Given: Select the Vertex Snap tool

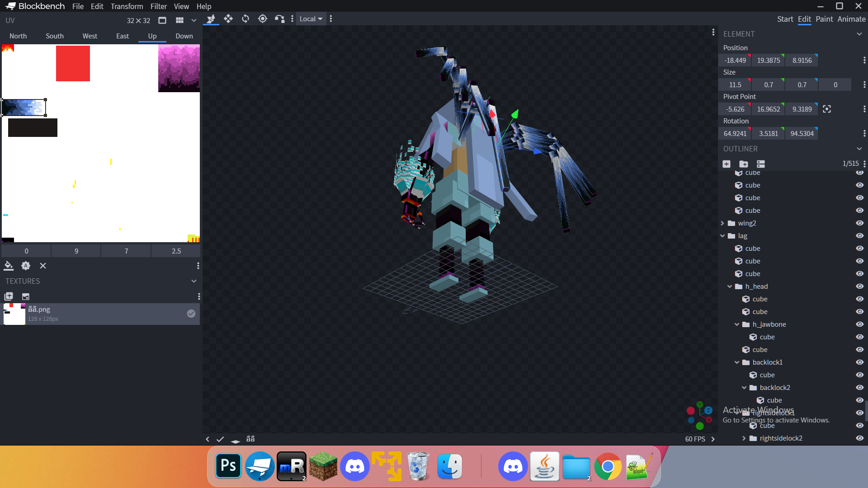Looking at the screenshot, I should click(x=279, y=19).
